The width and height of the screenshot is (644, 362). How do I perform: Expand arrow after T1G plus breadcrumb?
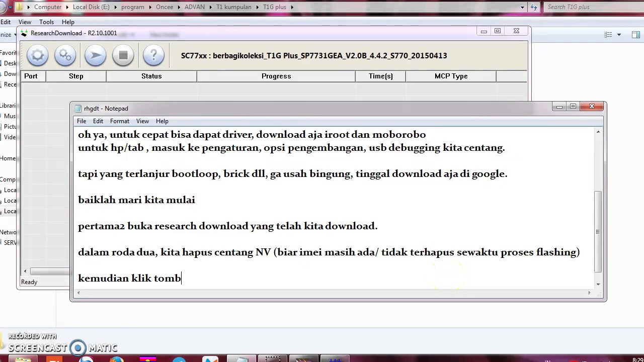coord(292,7)
